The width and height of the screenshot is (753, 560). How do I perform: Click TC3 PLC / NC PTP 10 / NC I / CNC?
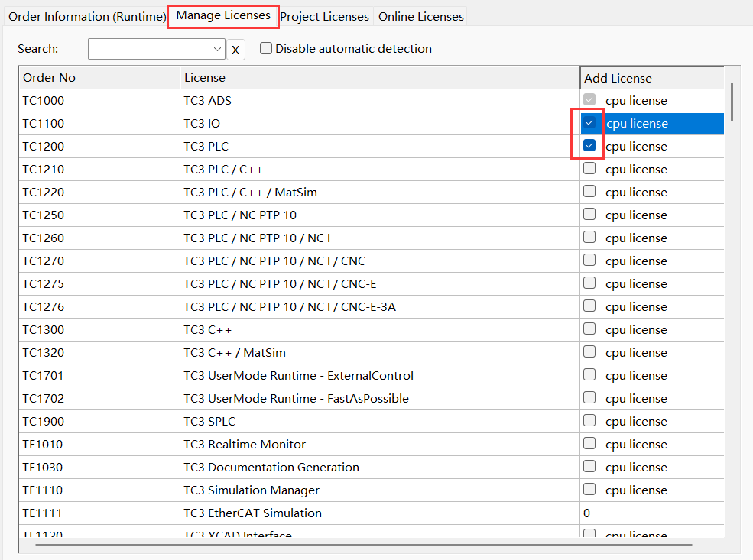point(274,261)
